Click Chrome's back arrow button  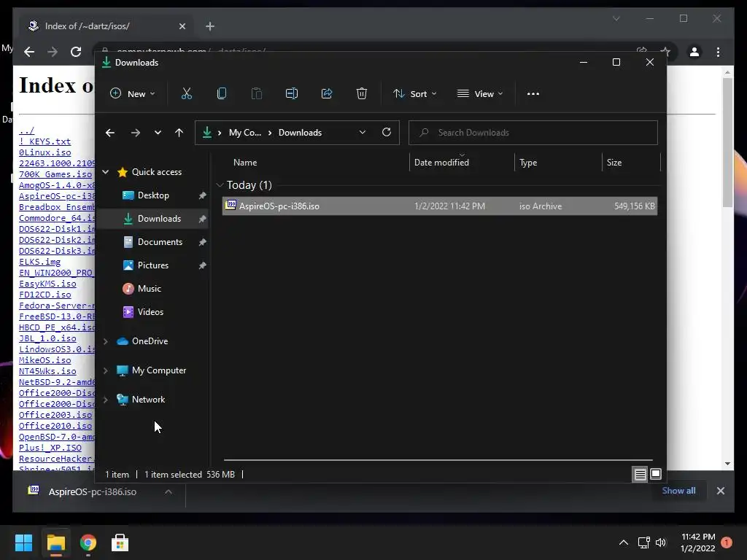[29, 52]
